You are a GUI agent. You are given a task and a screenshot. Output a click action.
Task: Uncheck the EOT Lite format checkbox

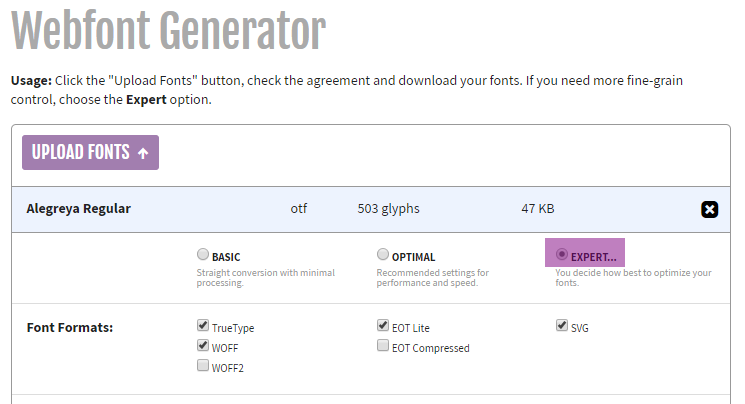point(383,326)
